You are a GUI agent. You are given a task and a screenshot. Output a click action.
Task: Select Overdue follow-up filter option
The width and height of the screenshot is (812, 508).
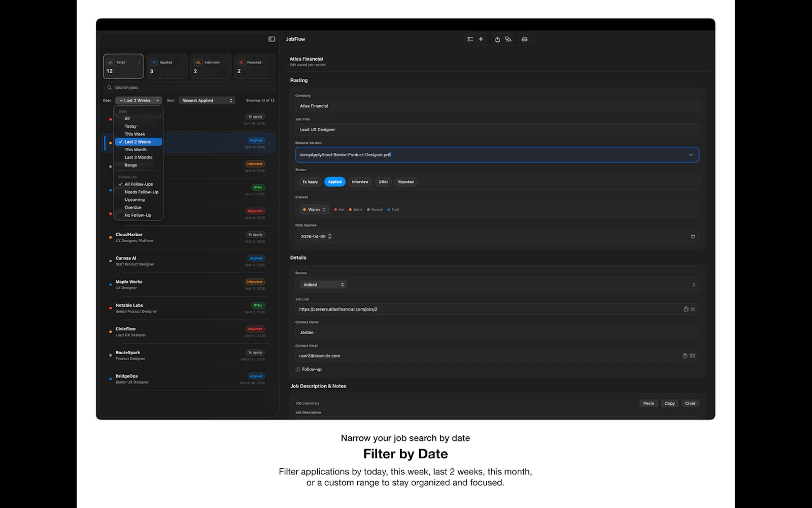[139, 208]
